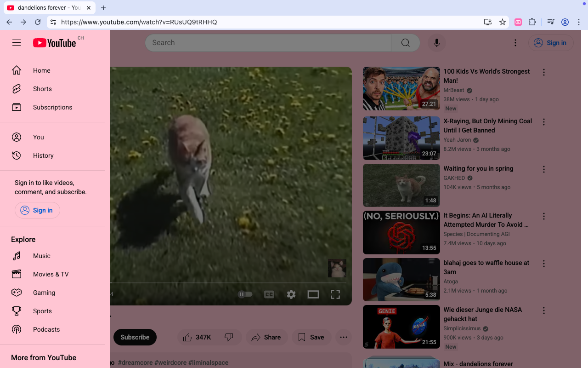Click the #dreamcore hashtag
588x368 pixels.
point(135,362)
